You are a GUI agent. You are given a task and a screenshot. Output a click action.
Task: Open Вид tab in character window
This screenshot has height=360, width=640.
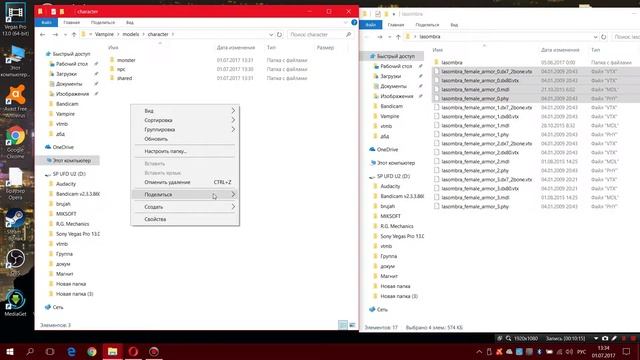[129, 22]
